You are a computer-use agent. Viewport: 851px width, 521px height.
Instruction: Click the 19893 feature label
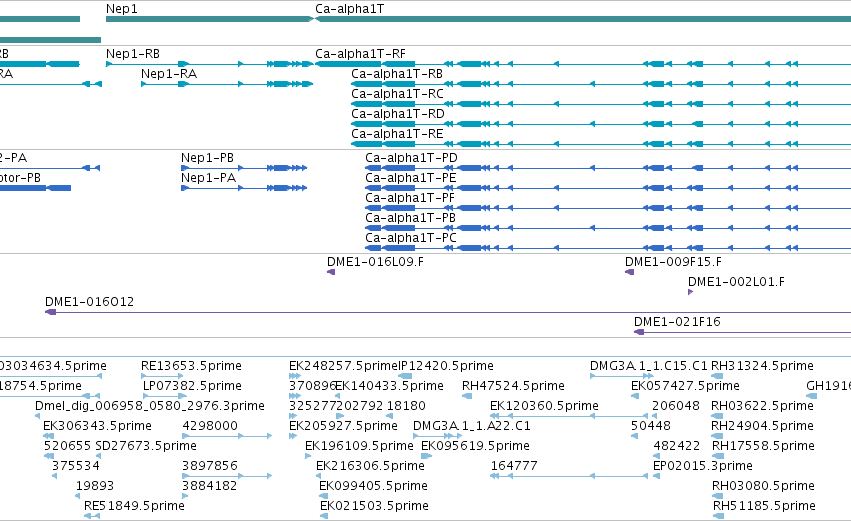point(95,487)
